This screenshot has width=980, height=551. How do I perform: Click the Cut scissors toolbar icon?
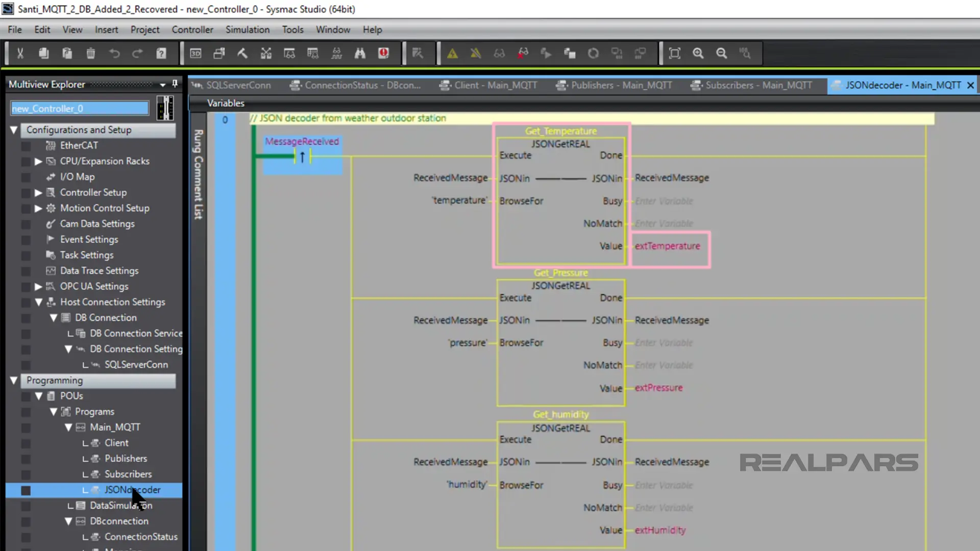coord(20,53)
